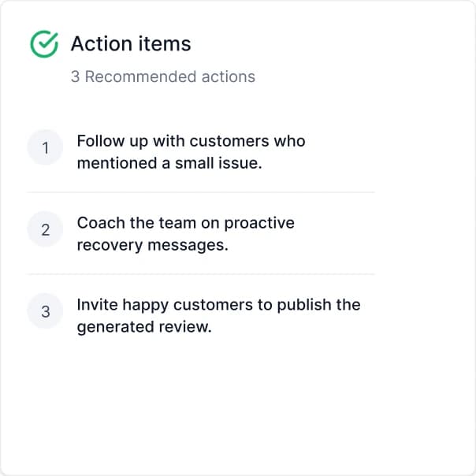
Task: Click the 3 Recommended actions subtitle
Action: click(x=163, y=76)
